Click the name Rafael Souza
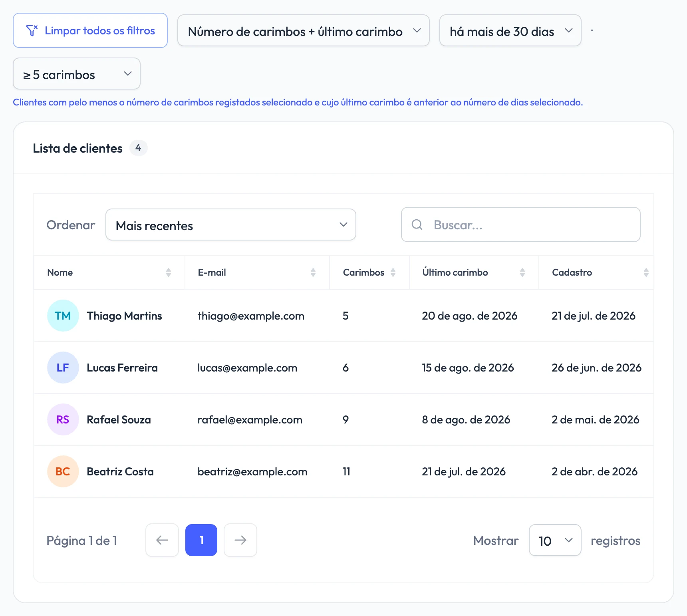Screen dimensions: 687x616 (x=119, y=420)
